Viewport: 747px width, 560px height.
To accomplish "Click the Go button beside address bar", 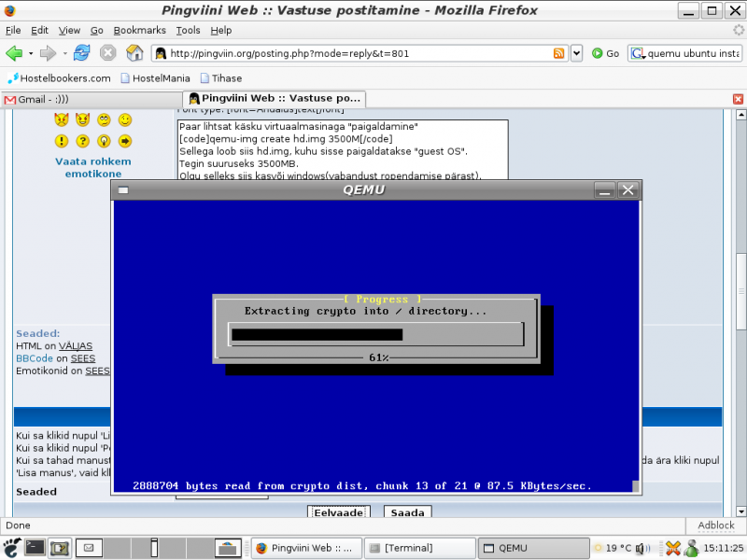I will coord(605,53).
